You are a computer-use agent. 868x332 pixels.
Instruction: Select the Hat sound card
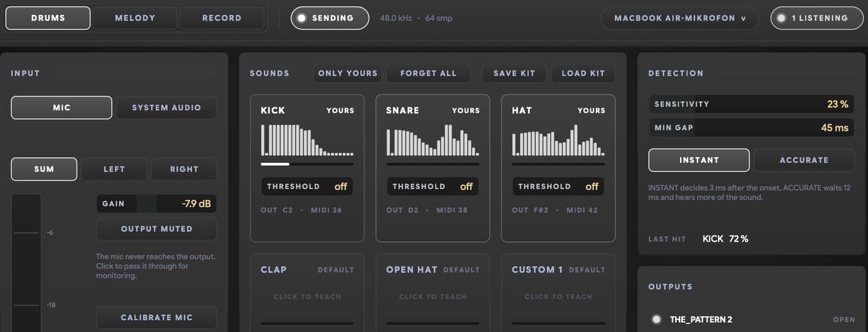click(558, 168)
